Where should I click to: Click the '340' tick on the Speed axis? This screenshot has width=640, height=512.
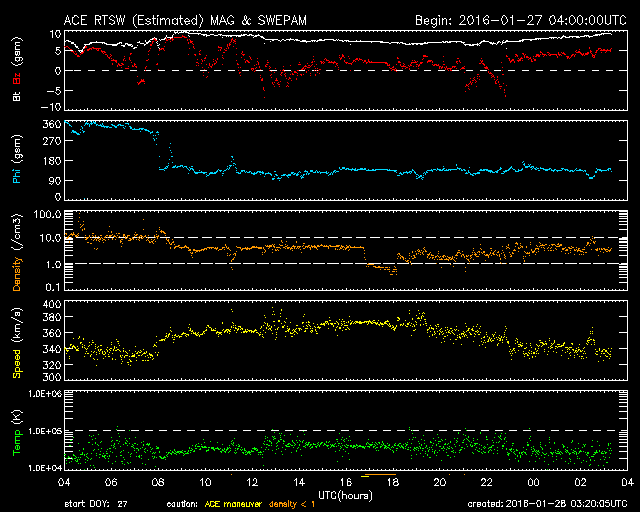click(52, 349)
